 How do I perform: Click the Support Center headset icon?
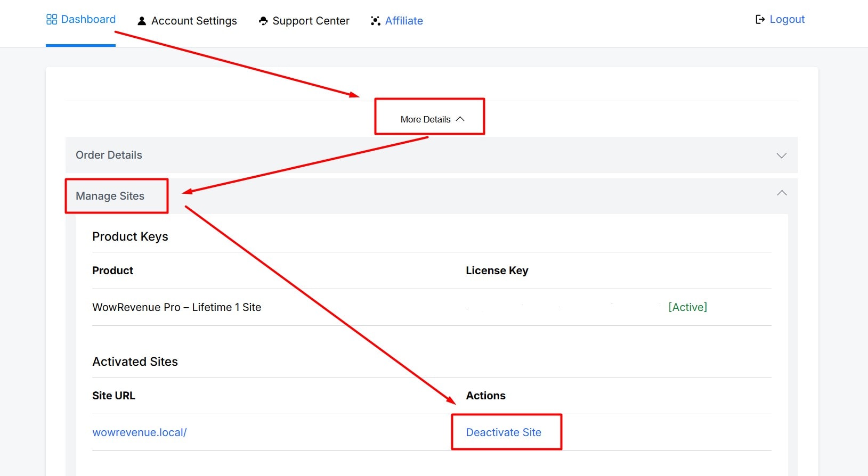(x=263, y=21)
